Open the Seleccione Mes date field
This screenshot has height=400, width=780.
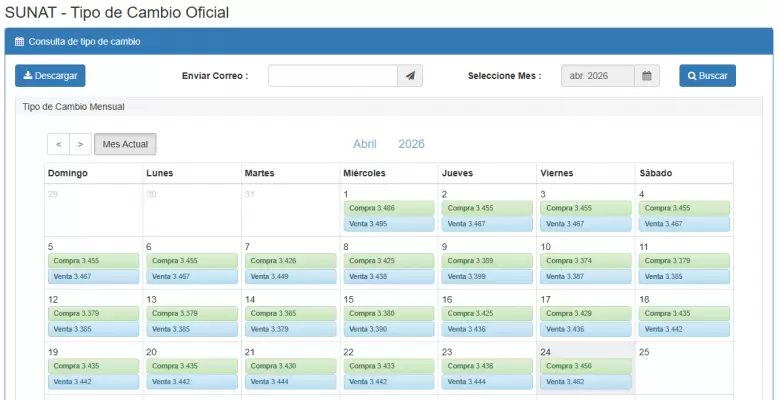pos(597,76)
